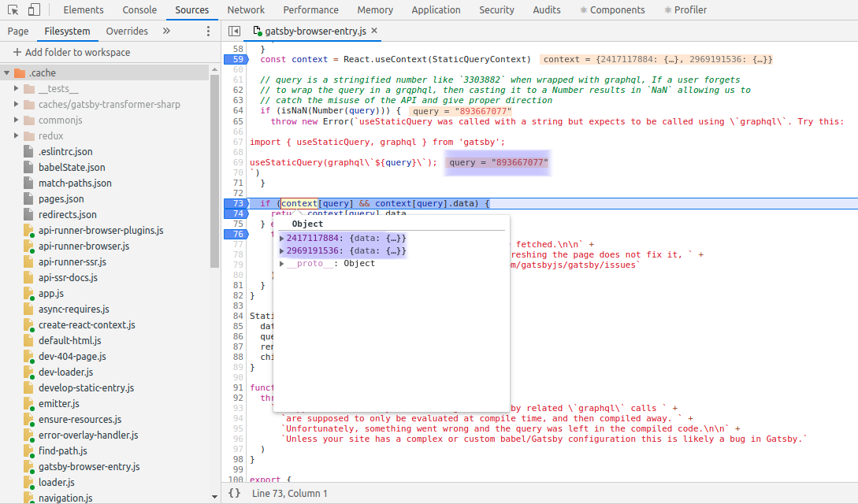Show more navigator tabs chevron
Viewport: 858px width, 504px height.
(x=166, y=31)
